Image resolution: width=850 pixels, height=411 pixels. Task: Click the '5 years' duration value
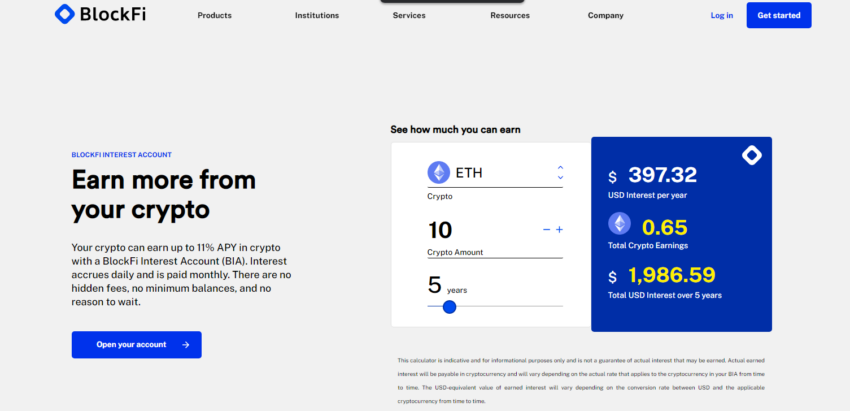point(447,286)
